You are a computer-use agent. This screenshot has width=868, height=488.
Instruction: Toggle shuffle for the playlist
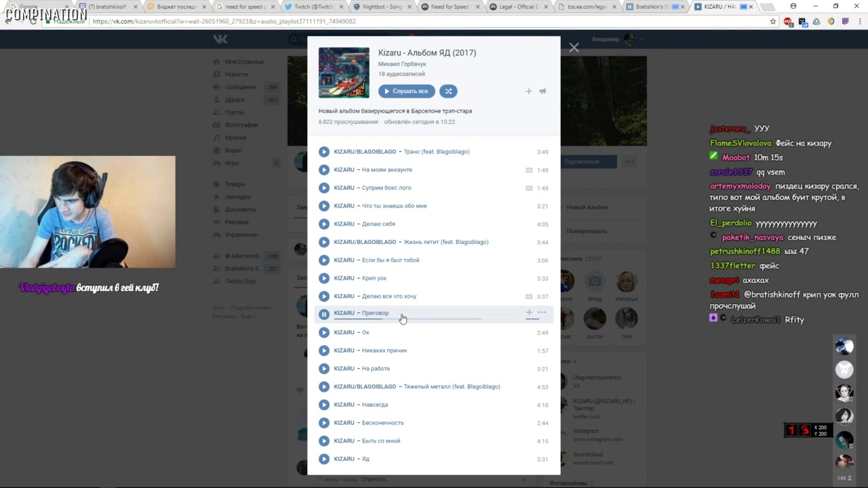448,91
